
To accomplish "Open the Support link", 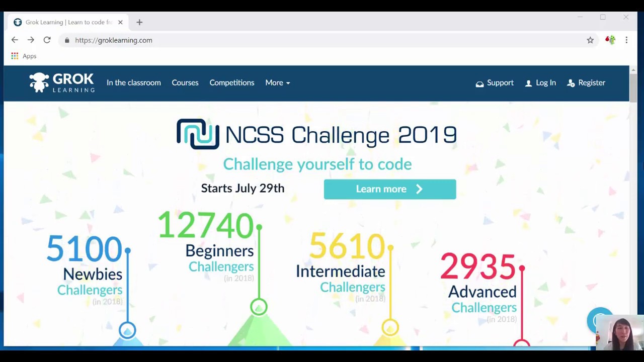I will pos(495,82).
